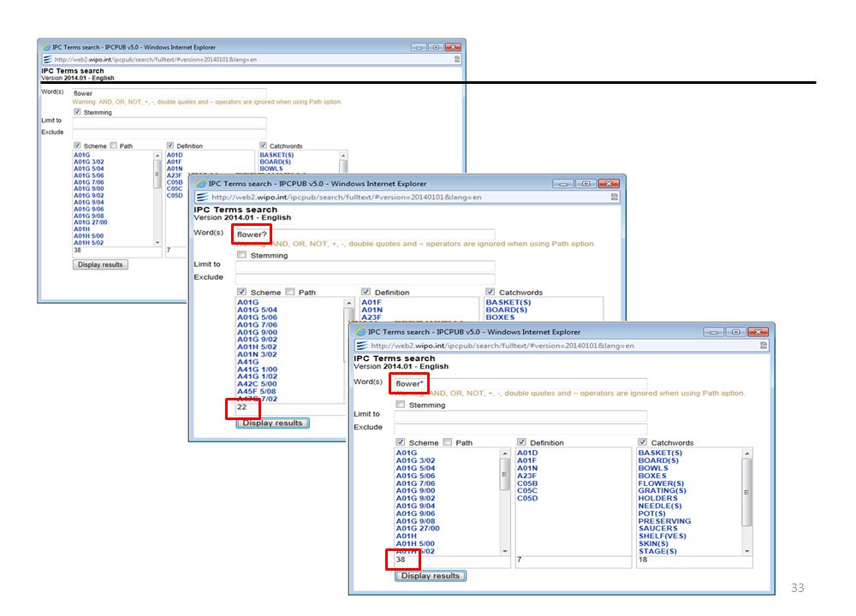Screen dimensions: 856x616
Task: Tick the Path checkbox in the flower* window
Action: pyautogui.click(x=448, y=442)
